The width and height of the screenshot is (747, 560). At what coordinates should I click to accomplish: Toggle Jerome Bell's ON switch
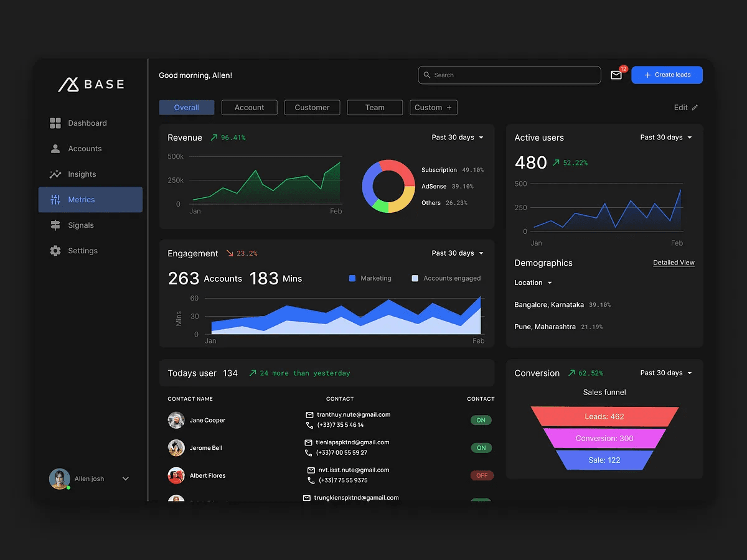pos(481,448)
